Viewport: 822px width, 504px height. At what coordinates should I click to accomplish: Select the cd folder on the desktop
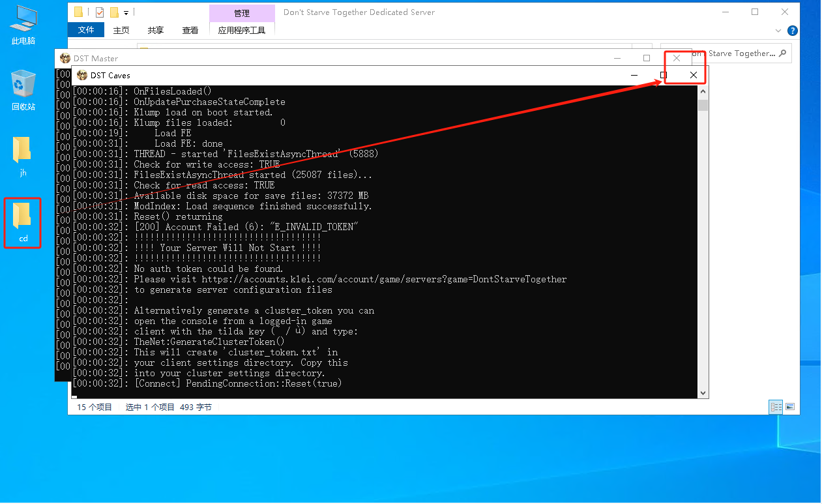point(23,222)
